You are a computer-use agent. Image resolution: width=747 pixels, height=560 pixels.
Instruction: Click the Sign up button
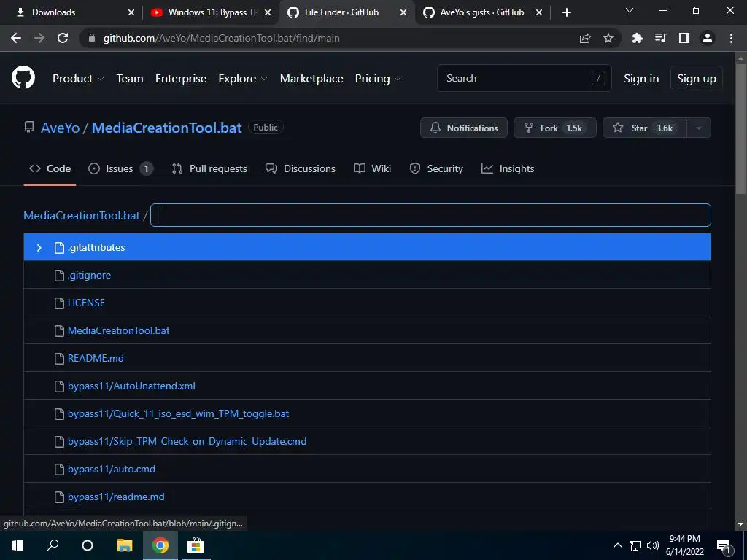pos(697,79)
